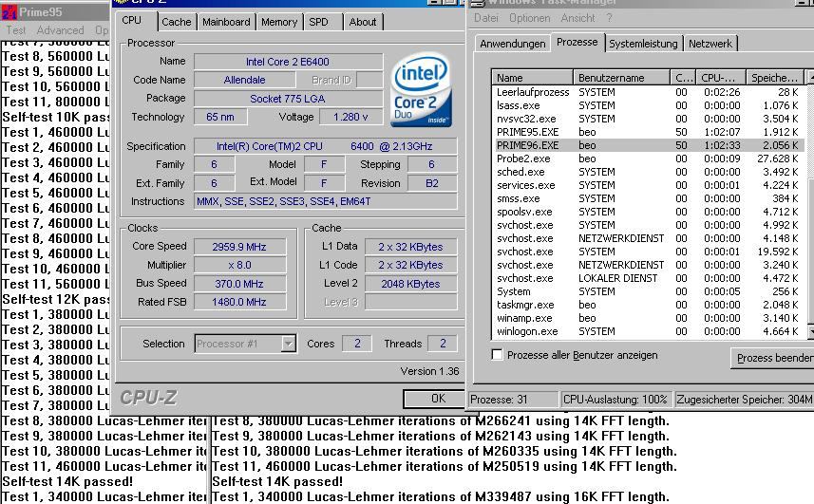Select the Leerlaufprozess row

point(648,92)
